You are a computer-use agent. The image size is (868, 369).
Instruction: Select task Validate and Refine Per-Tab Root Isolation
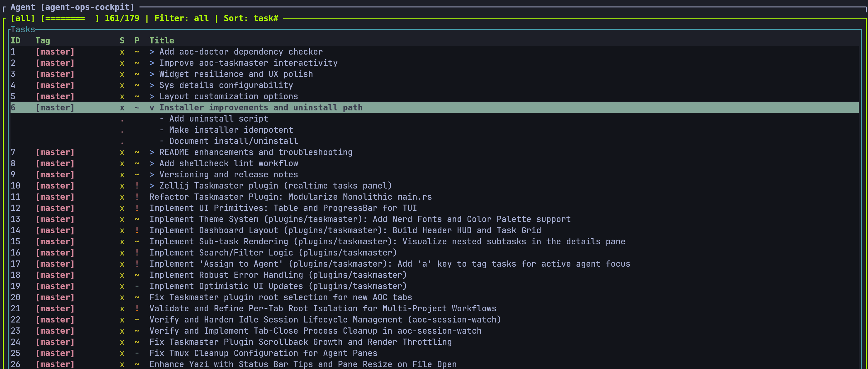tap(323, 308)
